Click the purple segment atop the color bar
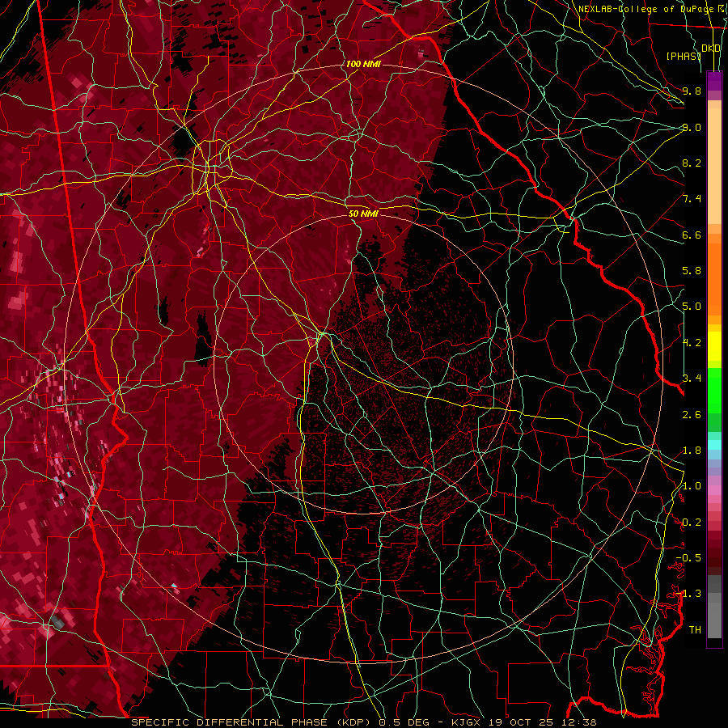 pyautogui.click(x=714, y=81)
